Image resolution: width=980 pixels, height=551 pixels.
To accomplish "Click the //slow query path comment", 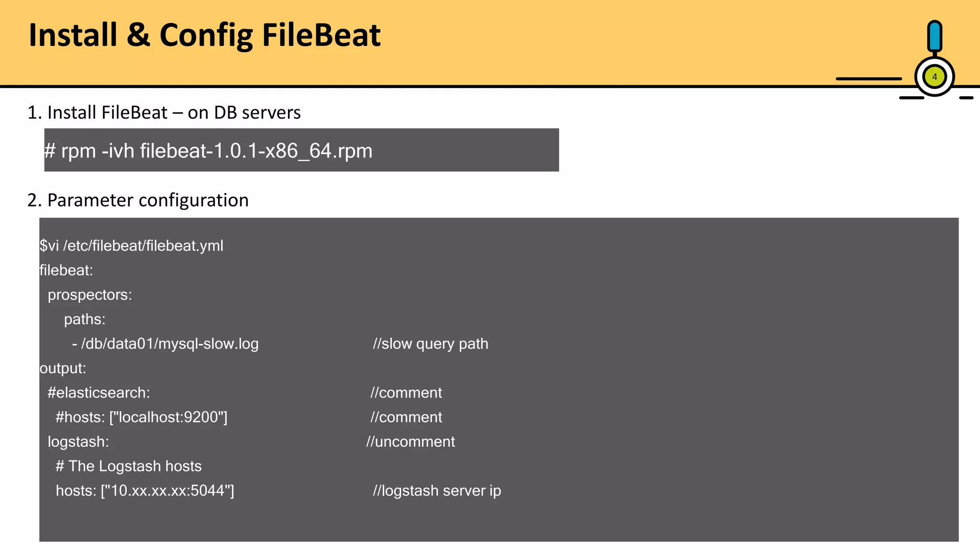I will 430,344.
